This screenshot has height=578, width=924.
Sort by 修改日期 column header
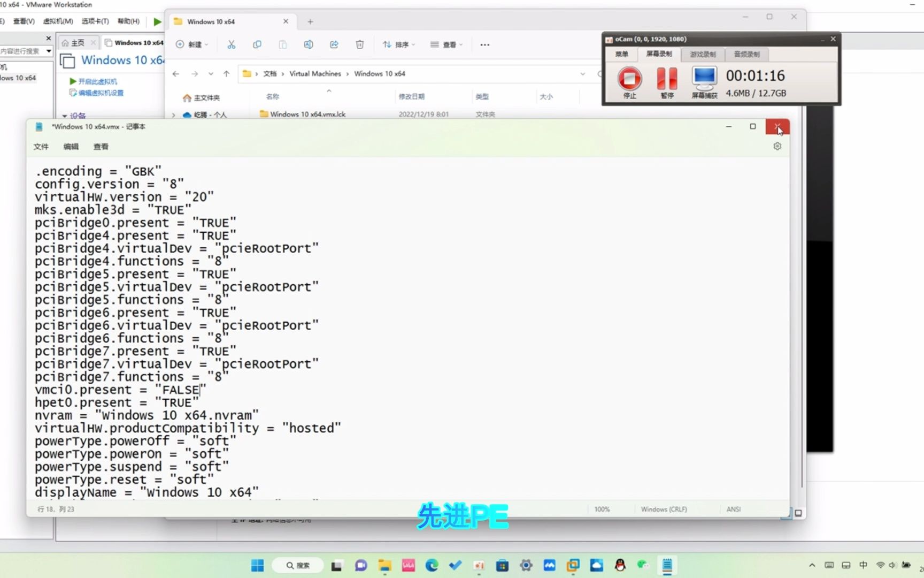coord(412,96)
